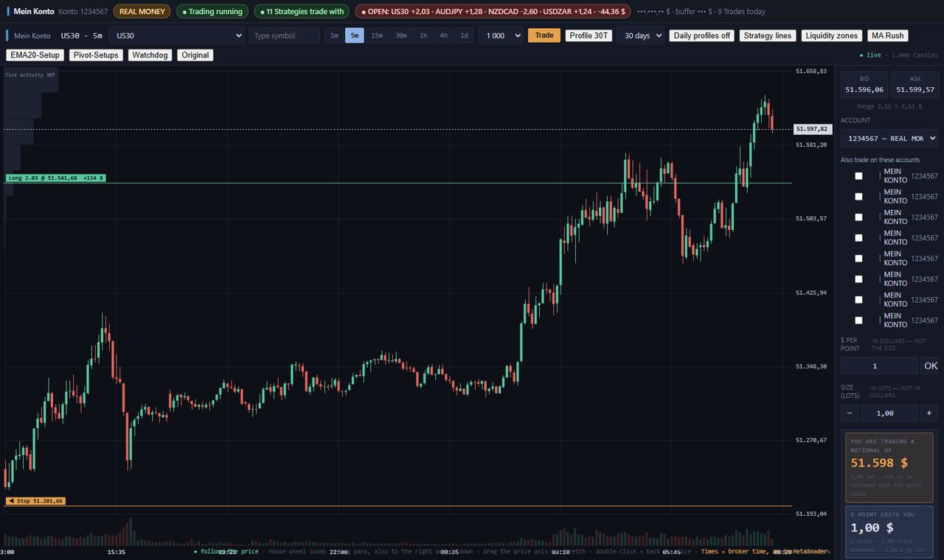Viewport: 944px width, 560px height.
Task: Click the $ per point value field
Action: 879,366
